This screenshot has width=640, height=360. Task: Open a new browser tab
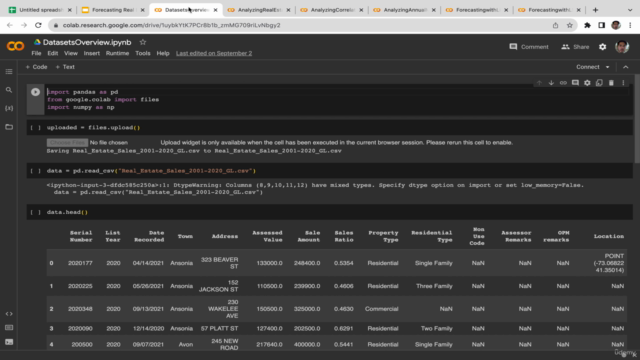tap(596, 10)
